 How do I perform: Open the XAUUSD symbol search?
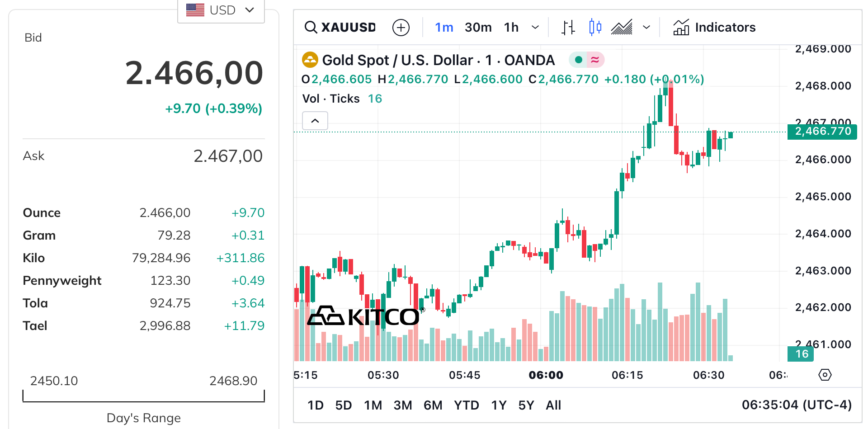[340, 28]
